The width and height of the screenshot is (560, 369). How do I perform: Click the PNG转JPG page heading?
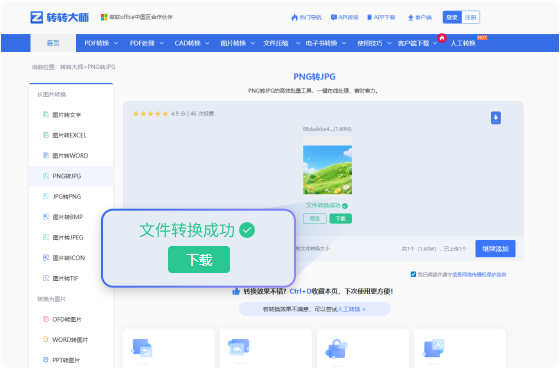tap(314, 76)
